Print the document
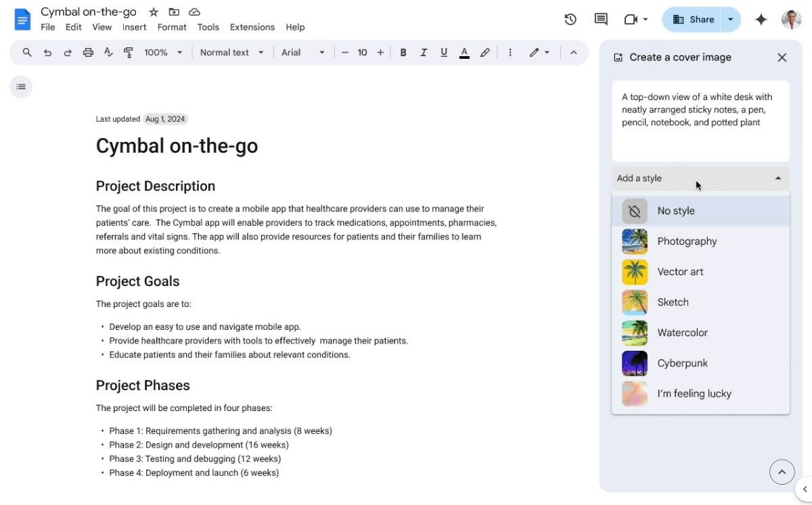Image resolution: width=812 pixels, height=505 pixels. coord(88,52)
